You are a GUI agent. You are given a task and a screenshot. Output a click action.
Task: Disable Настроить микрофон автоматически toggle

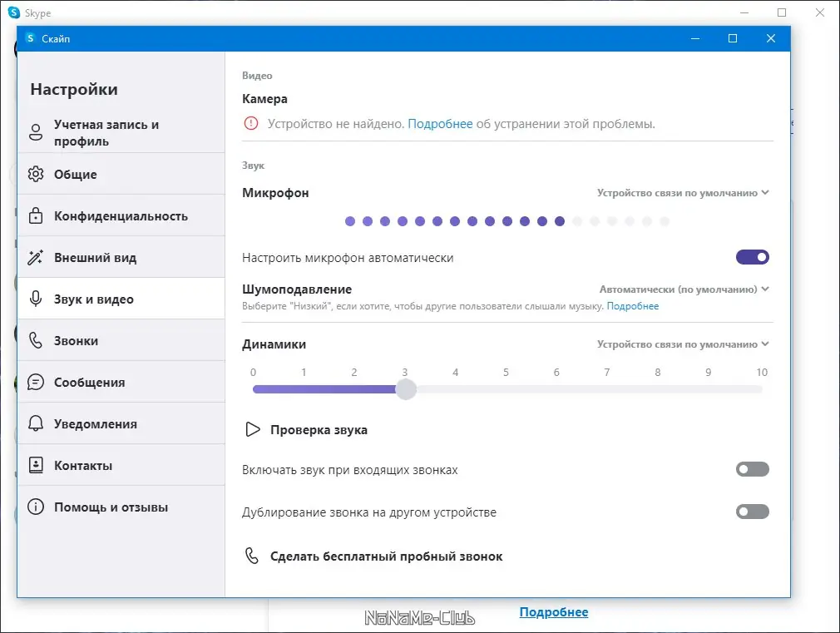point(752,257)
